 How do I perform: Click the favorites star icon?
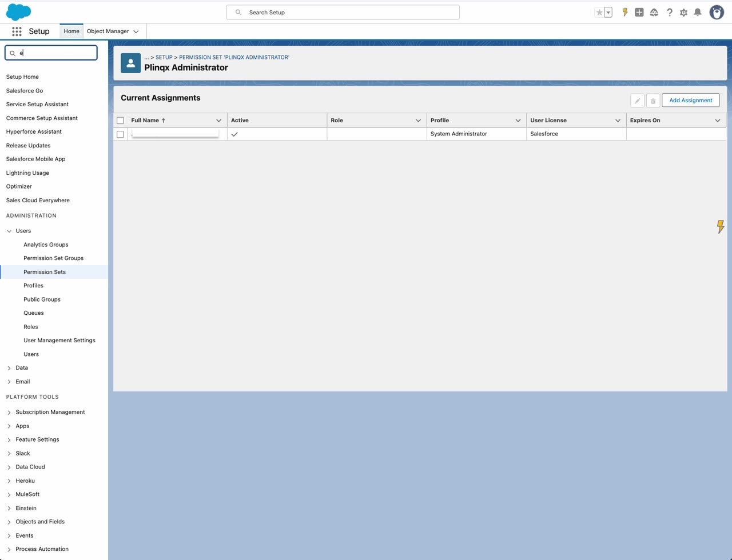tap(599, 12)
